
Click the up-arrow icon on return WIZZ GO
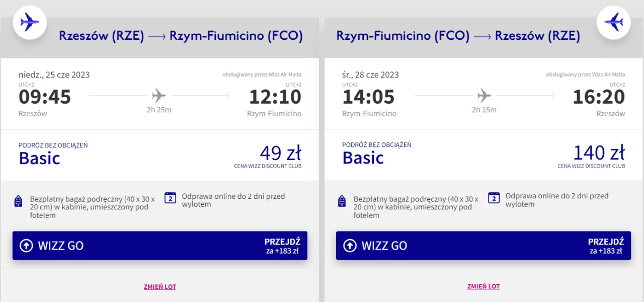(350, 246)
